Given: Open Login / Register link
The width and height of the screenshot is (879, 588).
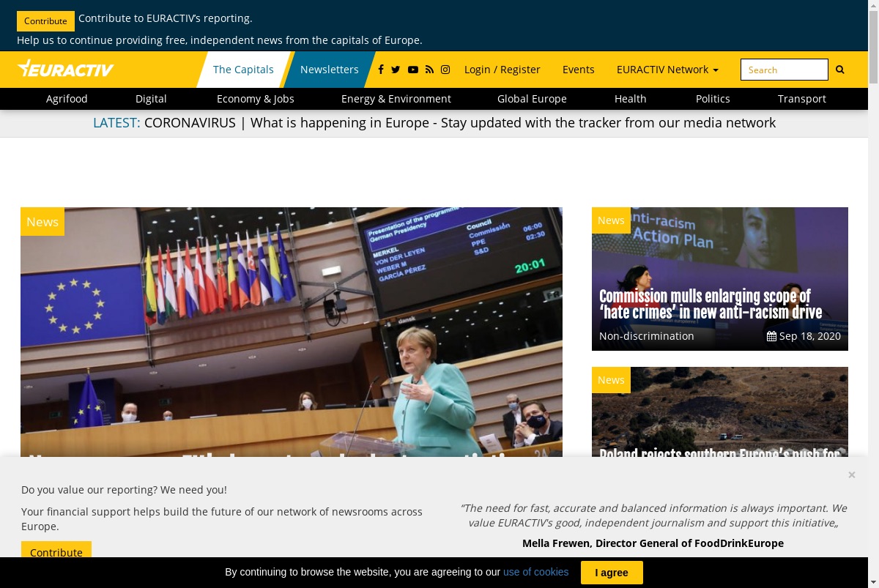Looking at the screenshot, I should point(502,70).
